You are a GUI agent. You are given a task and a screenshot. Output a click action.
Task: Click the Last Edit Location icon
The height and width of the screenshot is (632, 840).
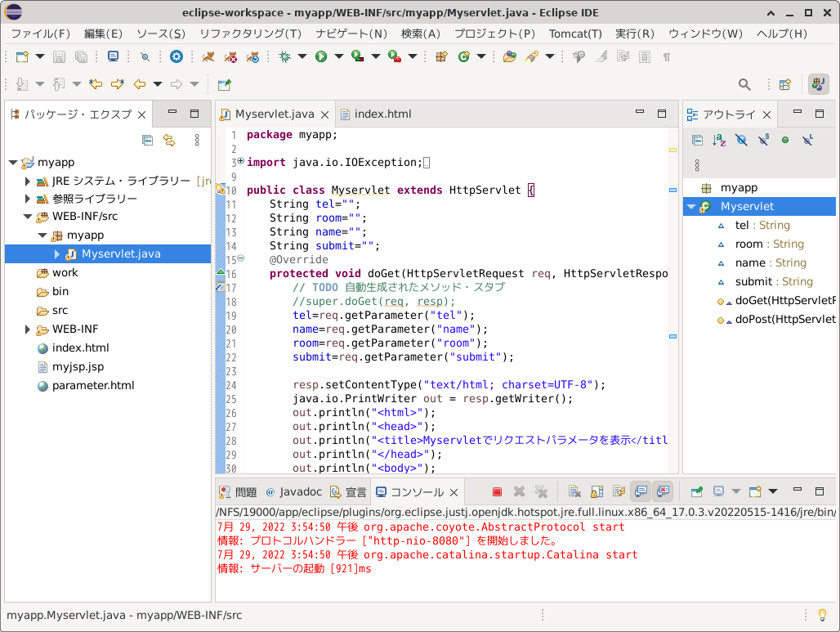pyautogui.click(x=96, y=84)
